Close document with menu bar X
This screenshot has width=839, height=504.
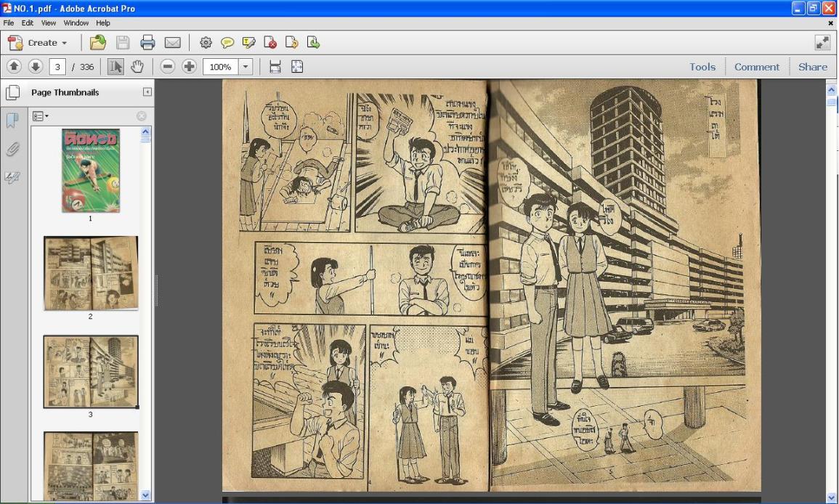(831, 23)
